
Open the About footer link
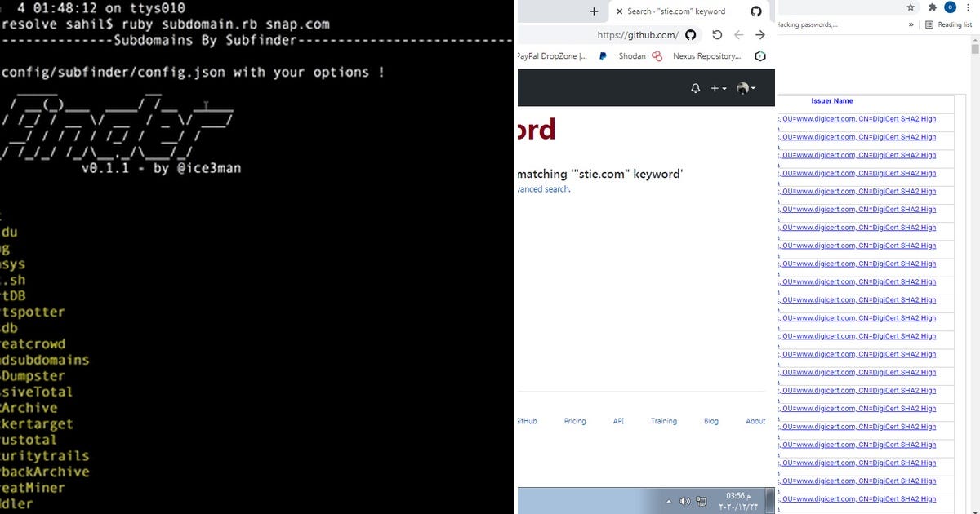pos(755,421)
